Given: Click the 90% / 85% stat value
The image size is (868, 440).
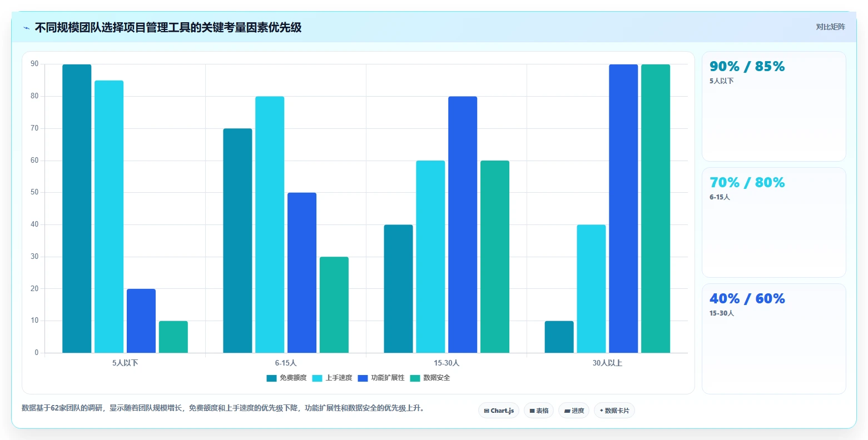Looking at the screenshot, I should click(x=747, y=67).
